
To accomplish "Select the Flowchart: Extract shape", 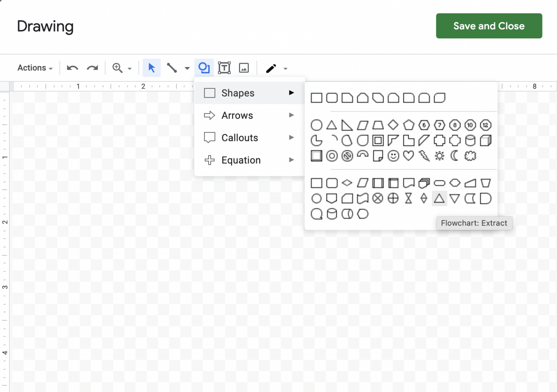I will coord(439,198).
